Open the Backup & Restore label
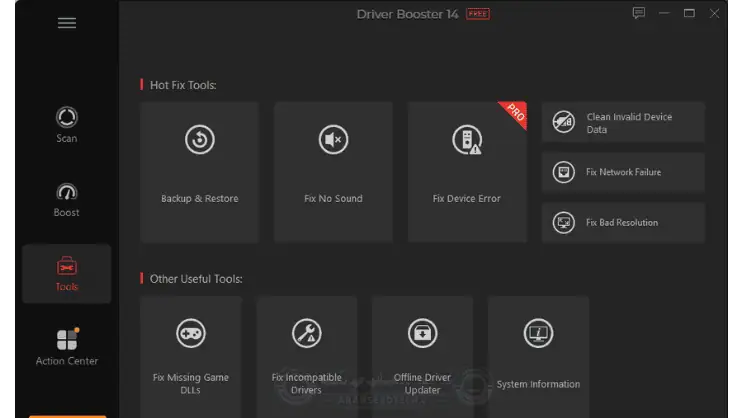 (x=199, y=199)
